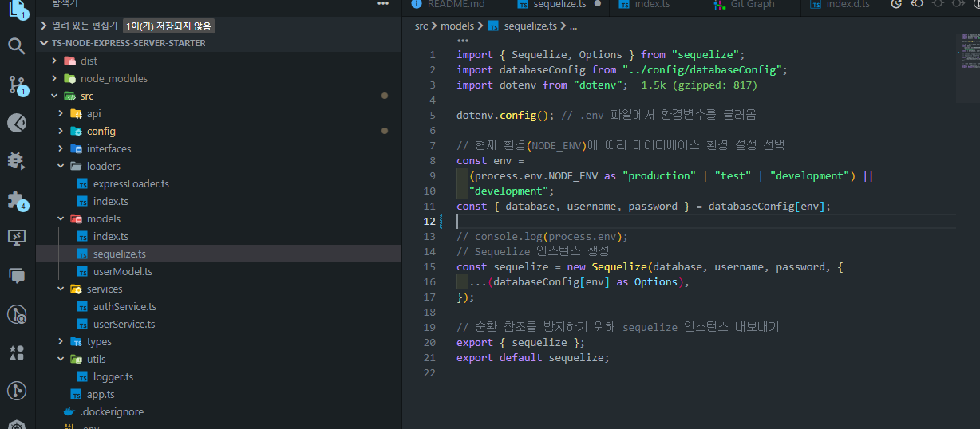Open index.ts under models folder
The image size is (980, 429).
[111, 236]
